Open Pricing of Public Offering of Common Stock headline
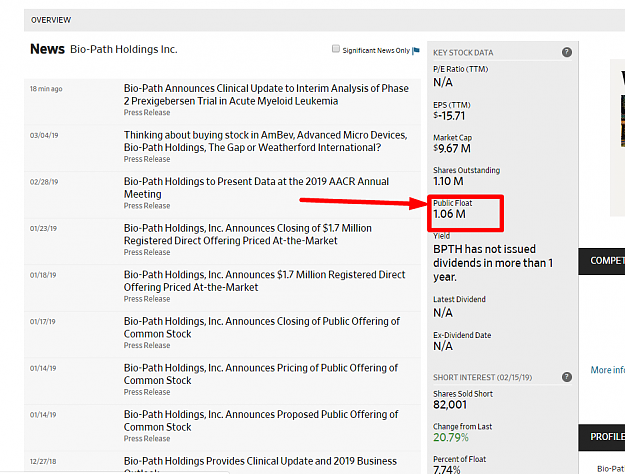Viewport: 625px width, 474px height. point(261,374)
